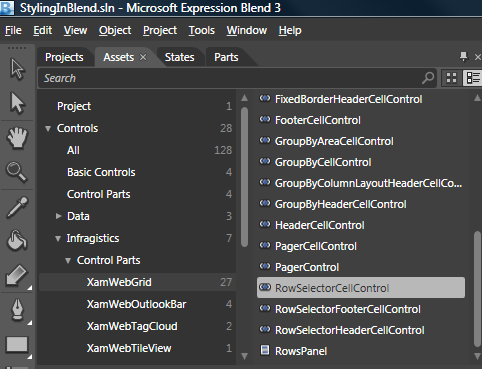482x369 pixels.
Task: Select the Pan hand tool
Action: pos(17,137)
